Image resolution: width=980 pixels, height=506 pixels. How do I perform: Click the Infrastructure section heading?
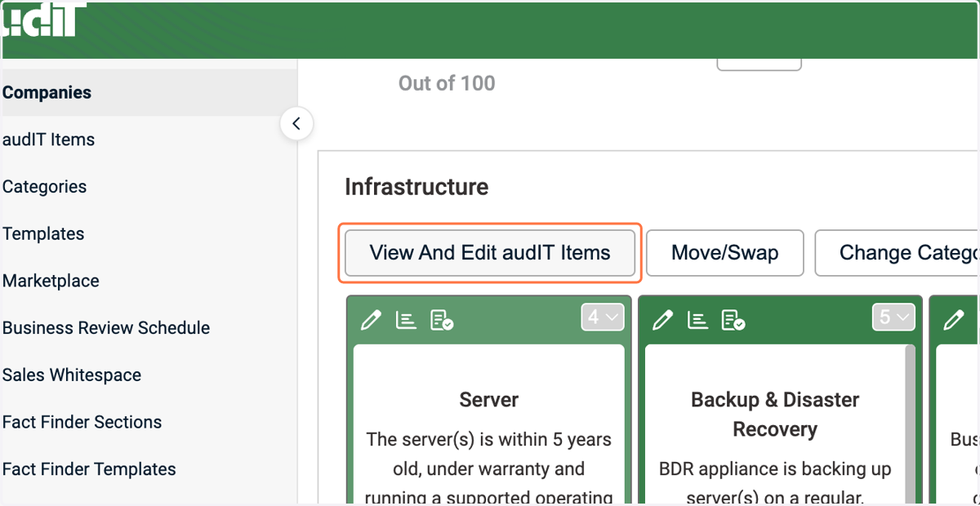click(416, 187)
